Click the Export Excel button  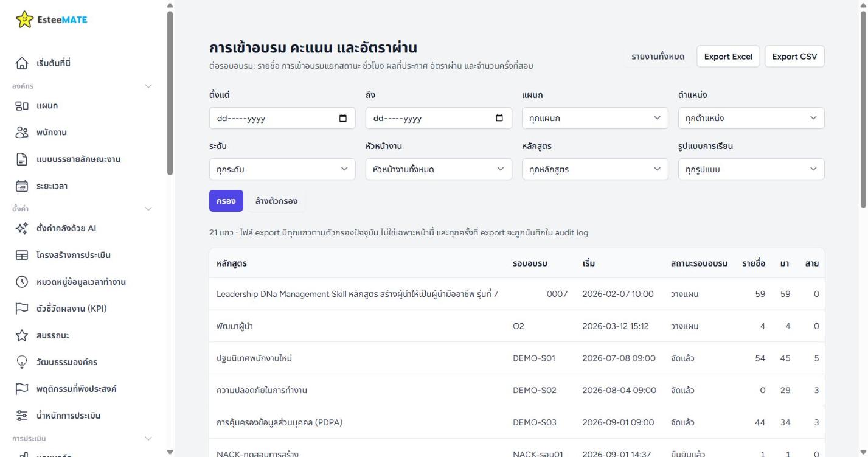click(728, 57)
